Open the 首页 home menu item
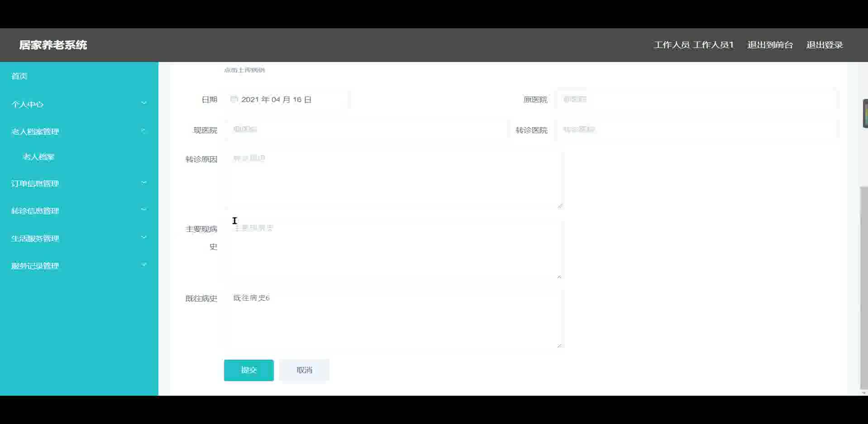Screen dimensions: 868x424 click(x=19, y=76)
